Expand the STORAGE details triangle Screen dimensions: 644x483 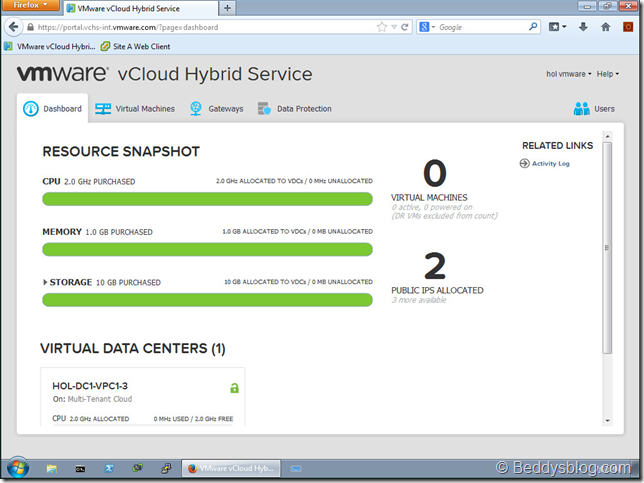[x=45, y=282]
